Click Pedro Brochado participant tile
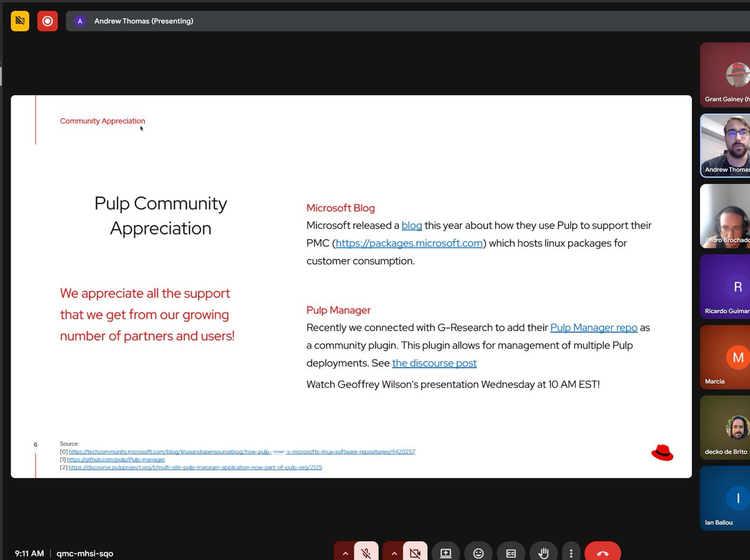This screenshot has height=560, width=750. 725,216
